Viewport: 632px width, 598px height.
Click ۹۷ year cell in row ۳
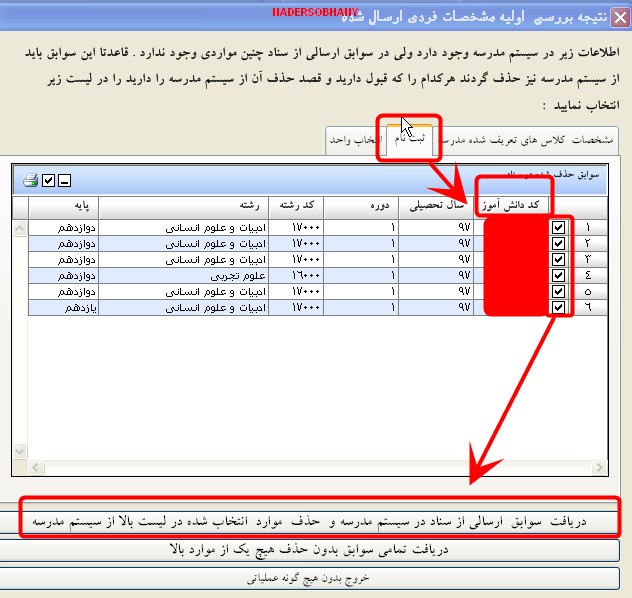pos(436,260)
